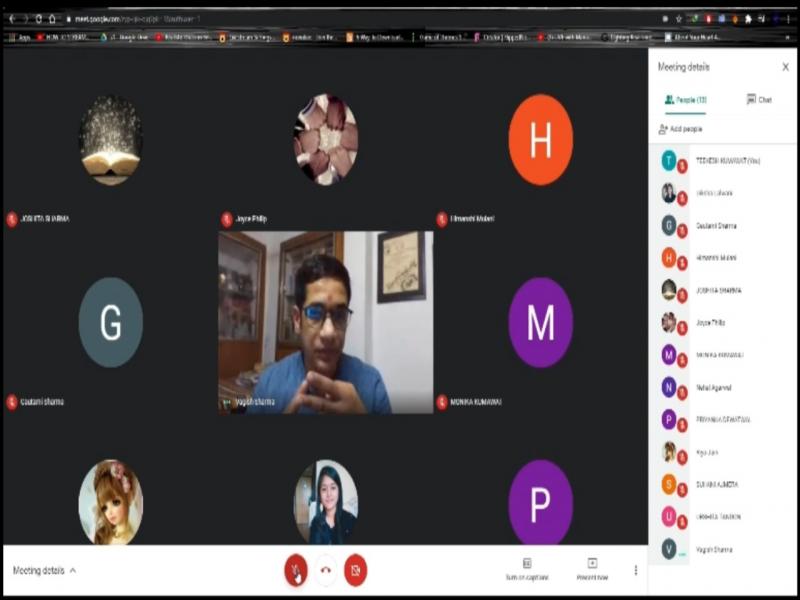Select the People tab
800x600 pixels.
tap(685, 100)
